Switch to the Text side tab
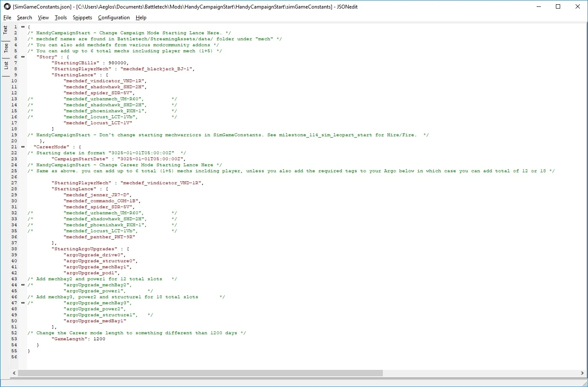Image resolution: width=588 pixels, height=387 pixels. tap(6, 30)
